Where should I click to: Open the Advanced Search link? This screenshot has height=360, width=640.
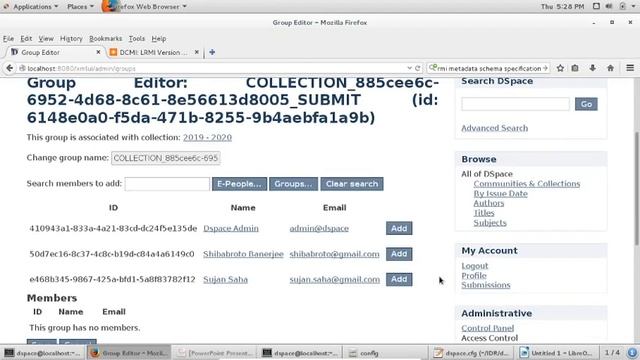pos(495,128)
